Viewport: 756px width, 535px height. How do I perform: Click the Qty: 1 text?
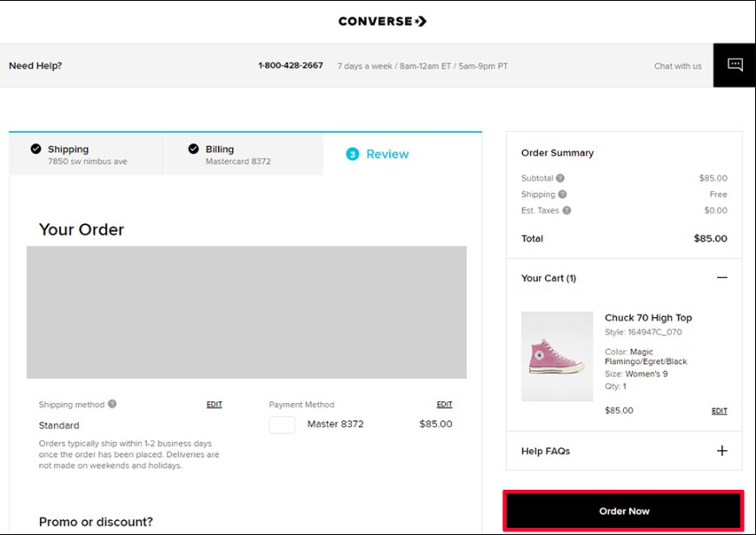[x=615, y=386]
